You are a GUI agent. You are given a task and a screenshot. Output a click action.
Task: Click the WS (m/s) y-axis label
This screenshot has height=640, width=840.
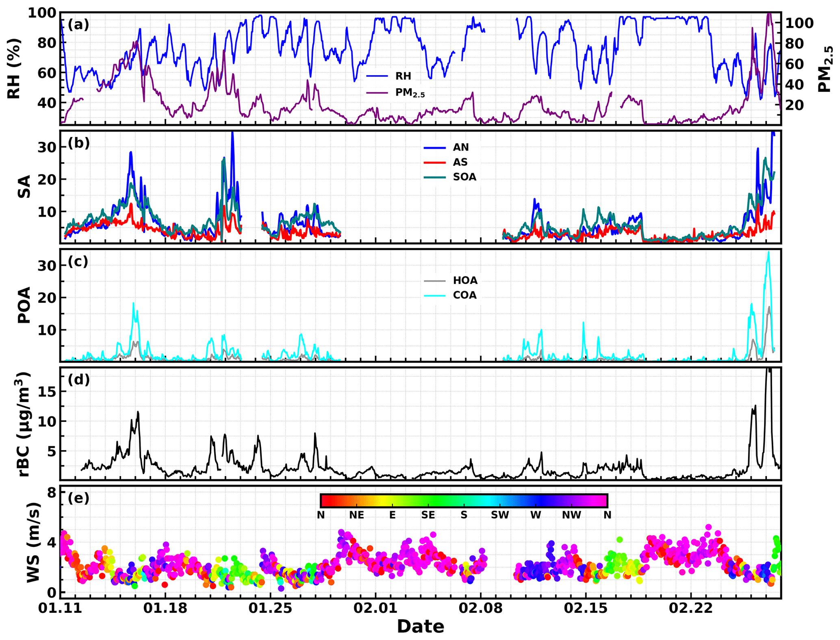tap(34, 542)
